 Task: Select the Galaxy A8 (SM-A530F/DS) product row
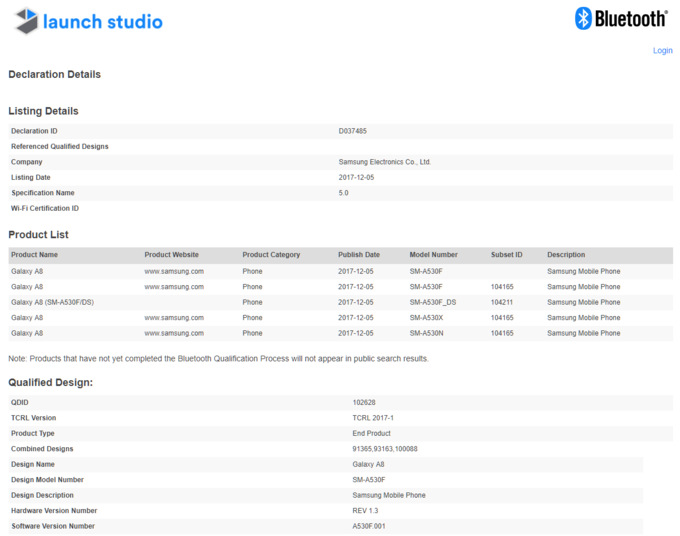[52, 302]
